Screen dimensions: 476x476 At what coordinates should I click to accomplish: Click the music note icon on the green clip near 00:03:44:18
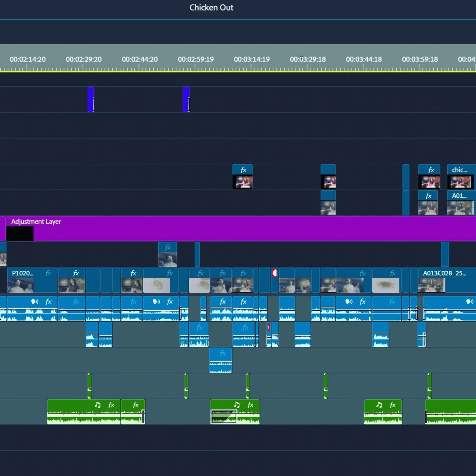coord(379,405)
